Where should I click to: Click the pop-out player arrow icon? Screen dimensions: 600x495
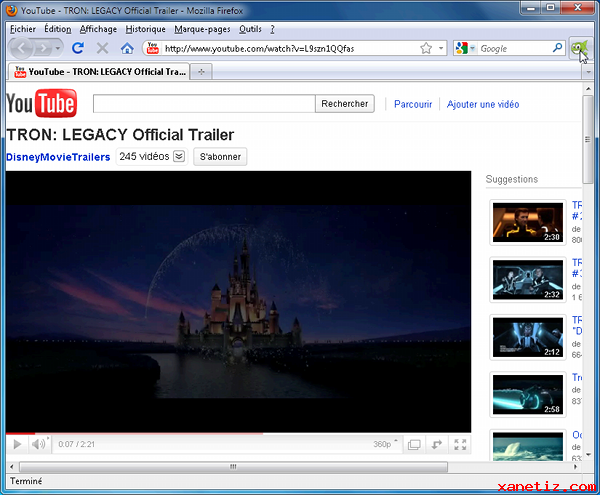[437, 445]
